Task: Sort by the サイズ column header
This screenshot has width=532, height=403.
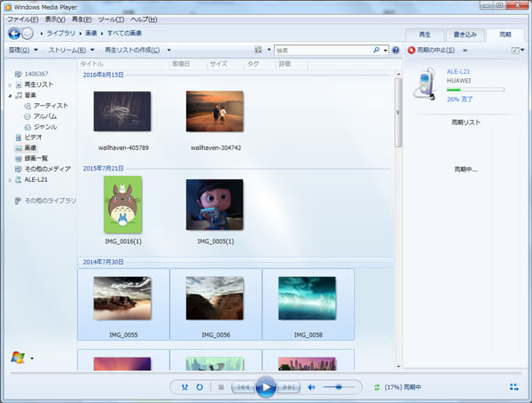Action: (218, 64)
